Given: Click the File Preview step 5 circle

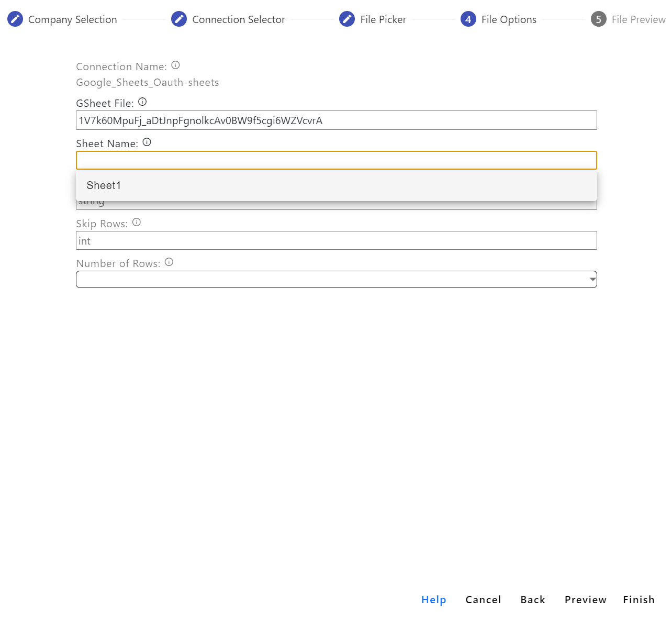Looking at the screenshot, I should (x=599, y=19).
